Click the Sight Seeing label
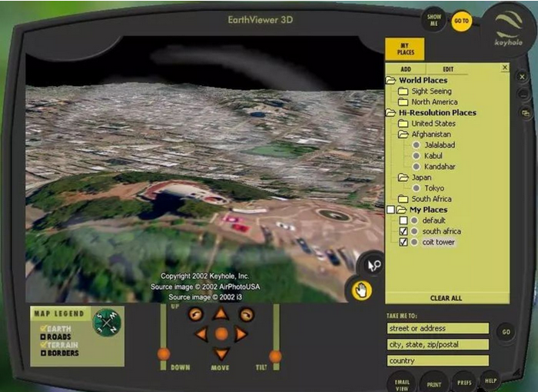This screenshot has height=392, width=538. tap(432, 91)
